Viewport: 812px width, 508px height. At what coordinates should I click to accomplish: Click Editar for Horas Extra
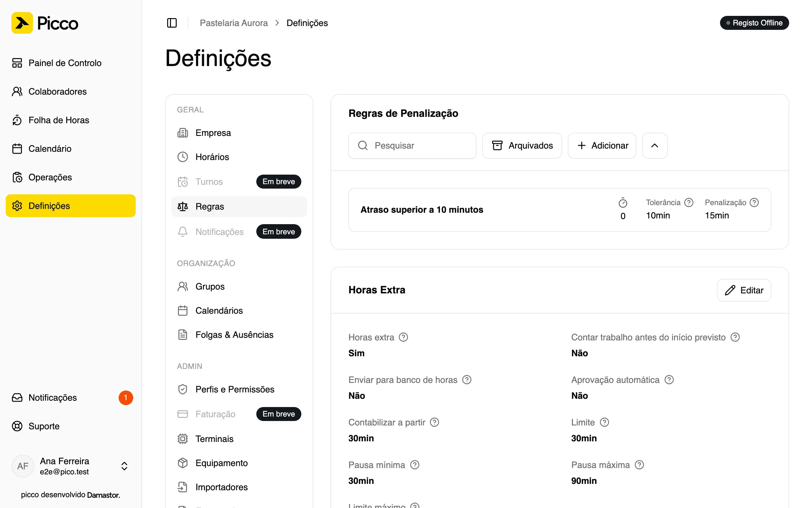(744, 290)
